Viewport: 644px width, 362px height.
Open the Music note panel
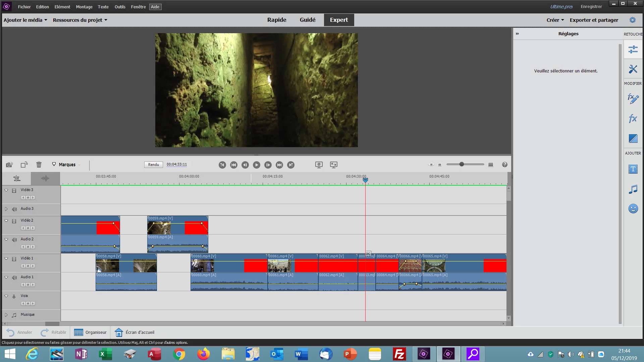point(633,189)
